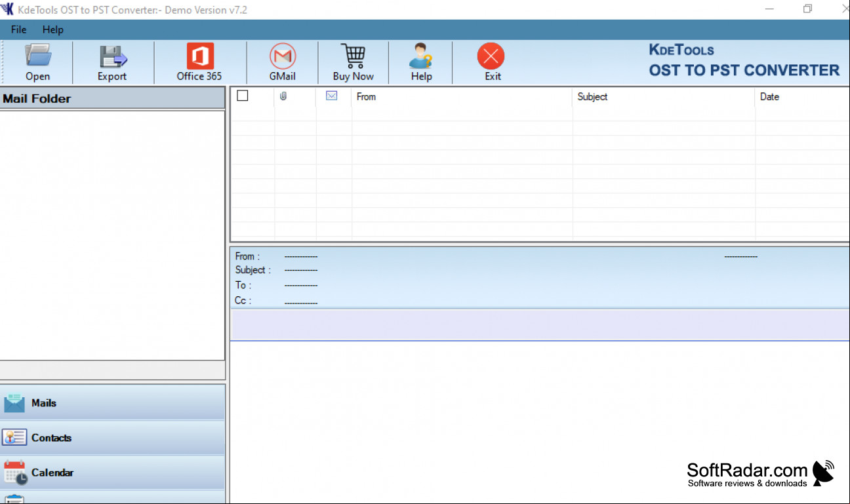Sort mail list by From column
This screenshot has height=504, width=850.
pos(462,96)
